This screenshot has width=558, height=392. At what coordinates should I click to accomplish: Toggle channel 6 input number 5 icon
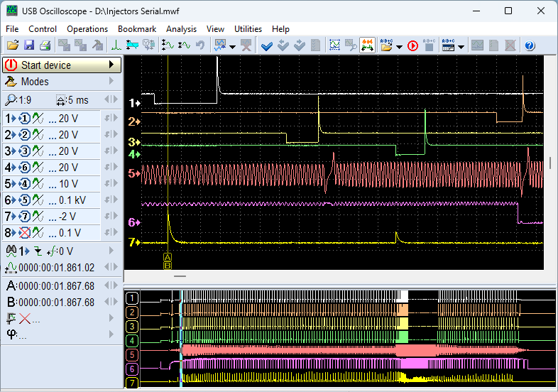24,200
